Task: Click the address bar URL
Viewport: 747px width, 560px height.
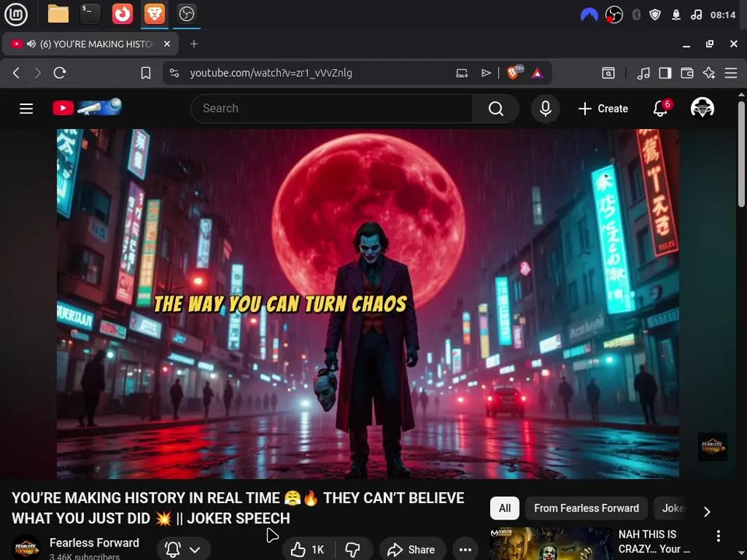Action: [271, 73]
